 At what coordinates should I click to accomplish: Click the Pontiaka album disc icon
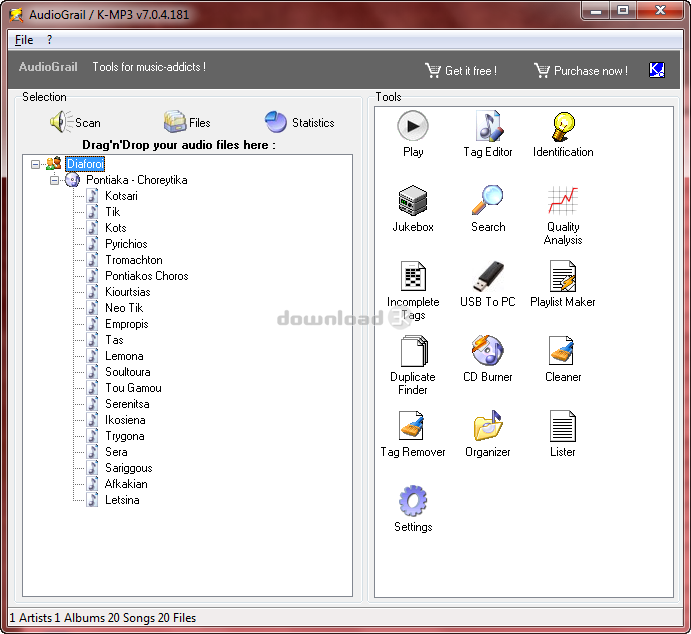[72, 180]
